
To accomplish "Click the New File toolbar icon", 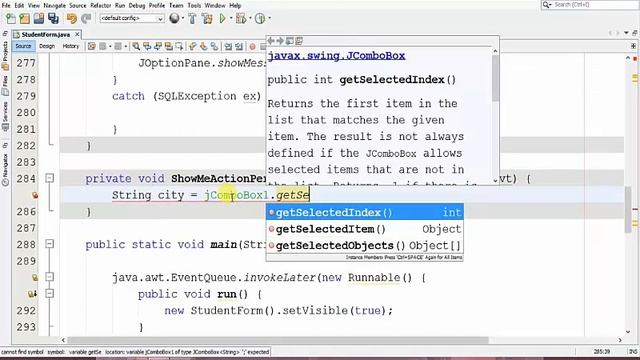I will click(11, 18).
